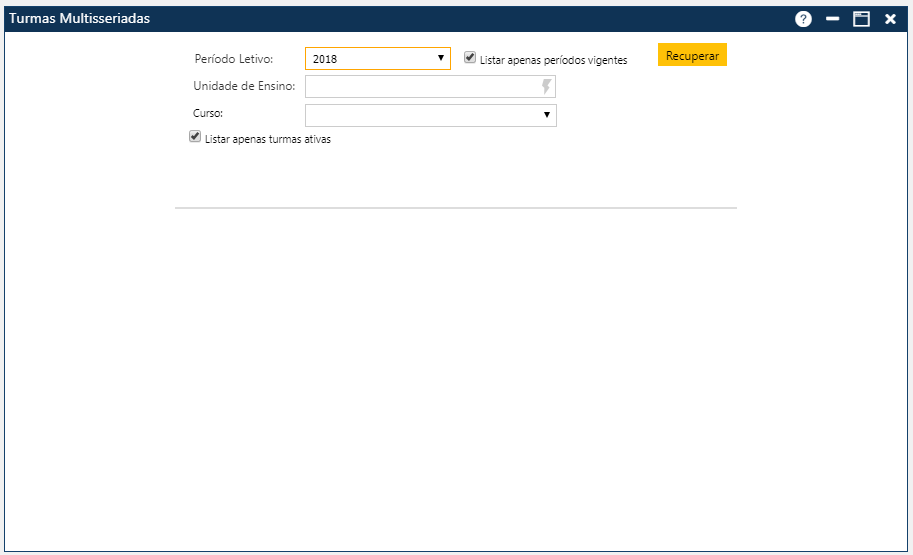Click the 'Unidade de Ensino:' field label
The image size is (913, 555).
tap(244, 87)
